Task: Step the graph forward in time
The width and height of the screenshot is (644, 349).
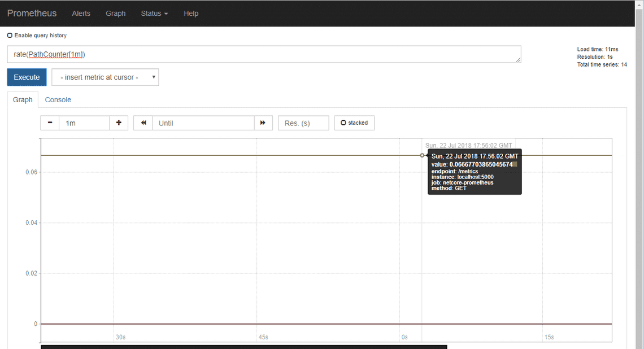Action: [263, 123]
